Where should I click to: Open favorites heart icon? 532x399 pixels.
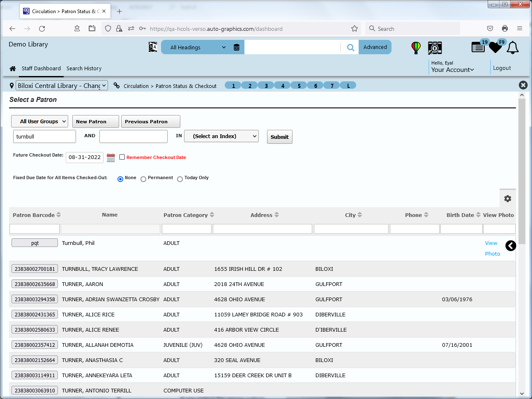495,47
